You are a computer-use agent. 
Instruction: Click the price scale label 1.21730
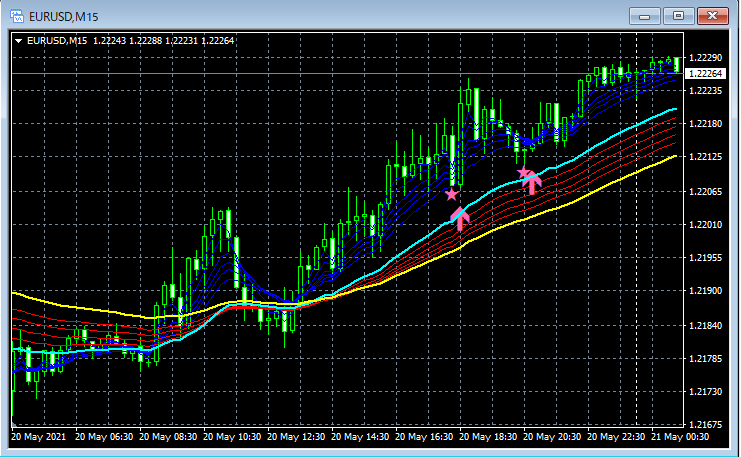(706, 392)
